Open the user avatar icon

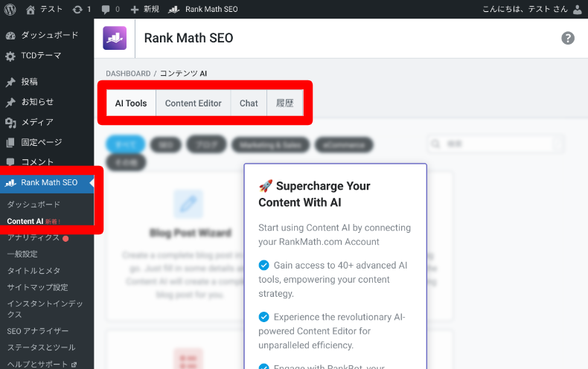(x=578, y=9)
